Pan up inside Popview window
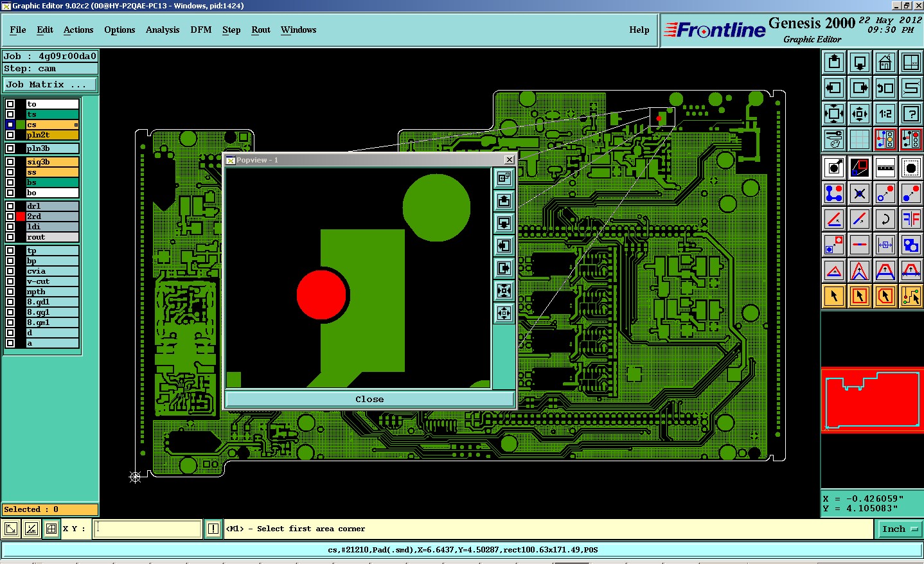The height and width of the screenshot is (564, 924). [x=504, y=201]
